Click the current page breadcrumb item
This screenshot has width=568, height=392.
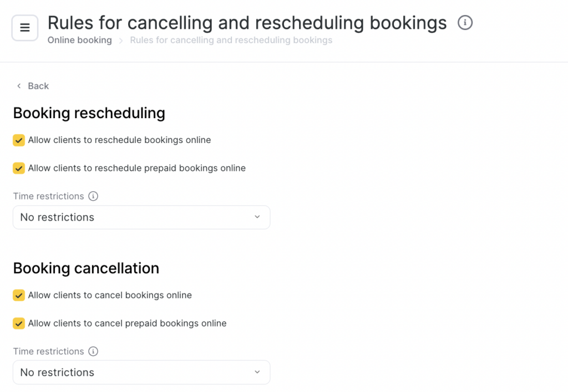coord(231,40)
